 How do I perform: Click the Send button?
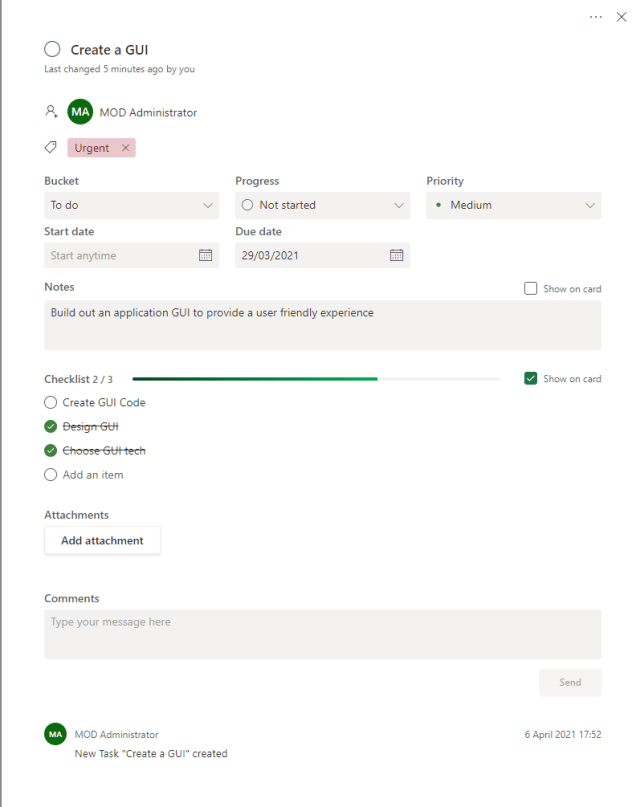[x=570, y=682]
